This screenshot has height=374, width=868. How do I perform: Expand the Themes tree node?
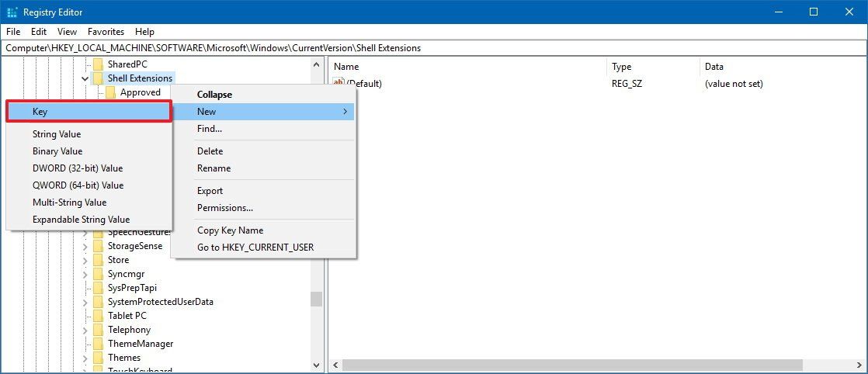point(85,358)
